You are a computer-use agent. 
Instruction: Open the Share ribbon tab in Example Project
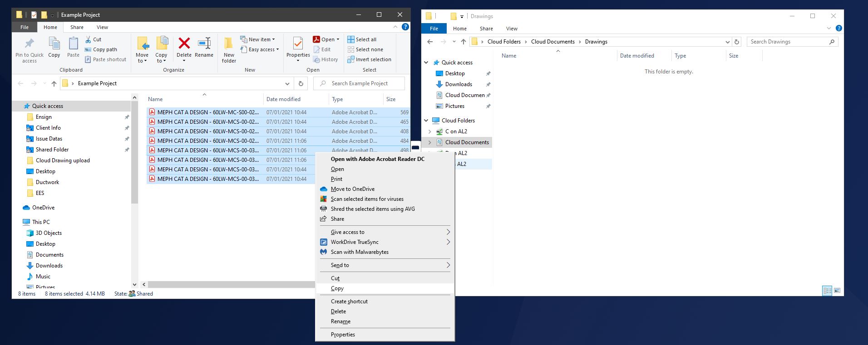pyautogui.click(x=77, y=27)
